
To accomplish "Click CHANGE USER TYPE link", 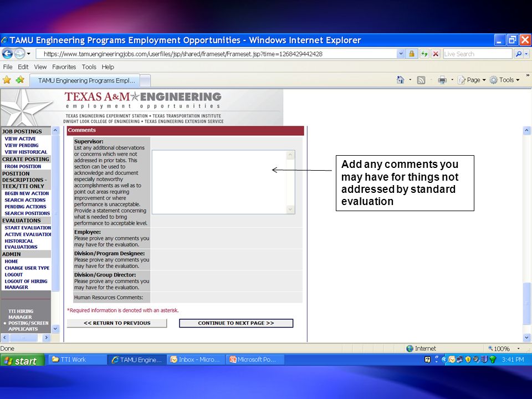I will tap(27, 268).
